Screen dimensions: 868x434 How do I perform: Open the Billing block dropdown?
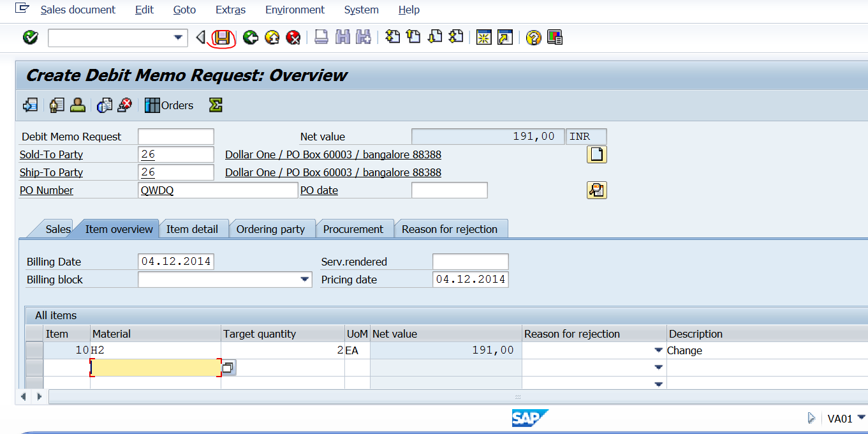305,279
